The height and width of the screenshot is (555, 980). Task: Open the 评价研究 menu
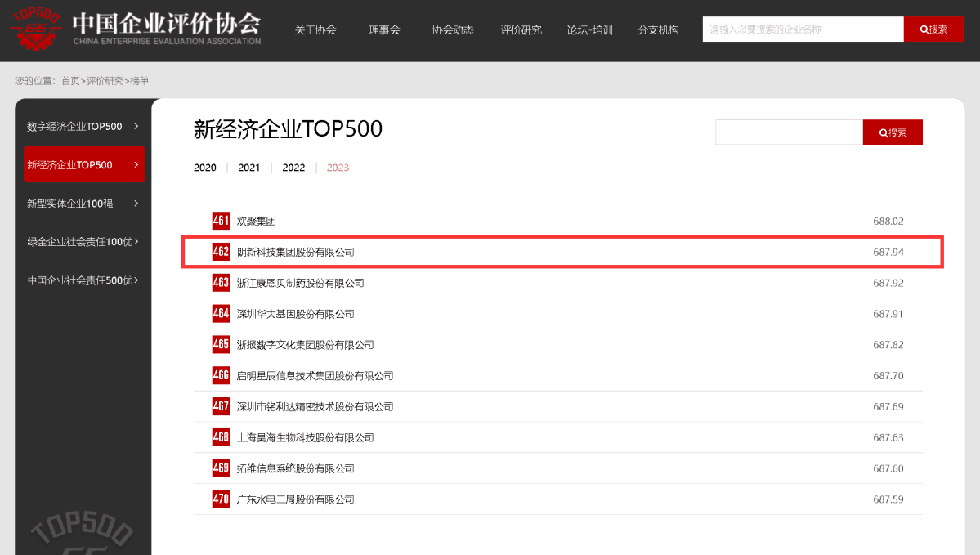pos(521,30)
